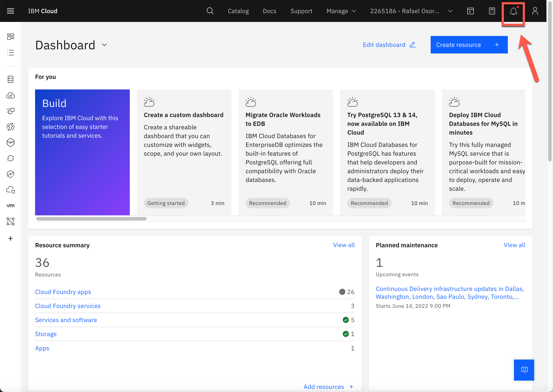Open the Cloud Foundry apps link

(x=63, y=292)
